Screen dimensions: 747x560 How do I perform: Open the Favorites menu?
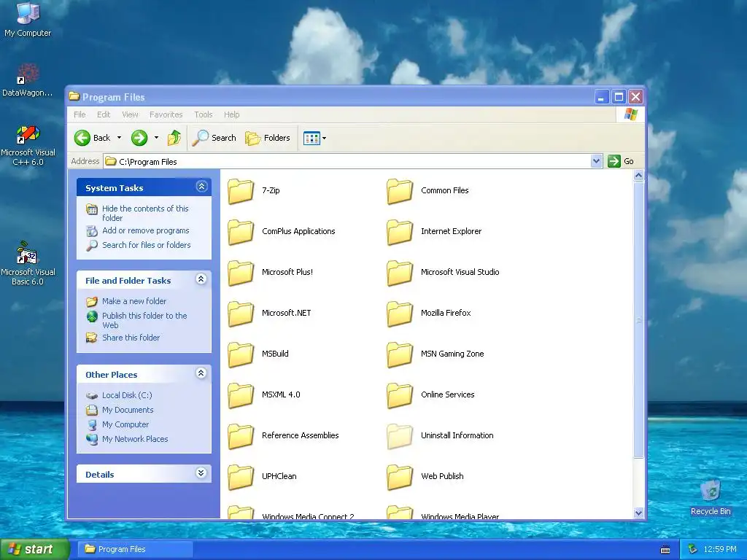(166, 114)
